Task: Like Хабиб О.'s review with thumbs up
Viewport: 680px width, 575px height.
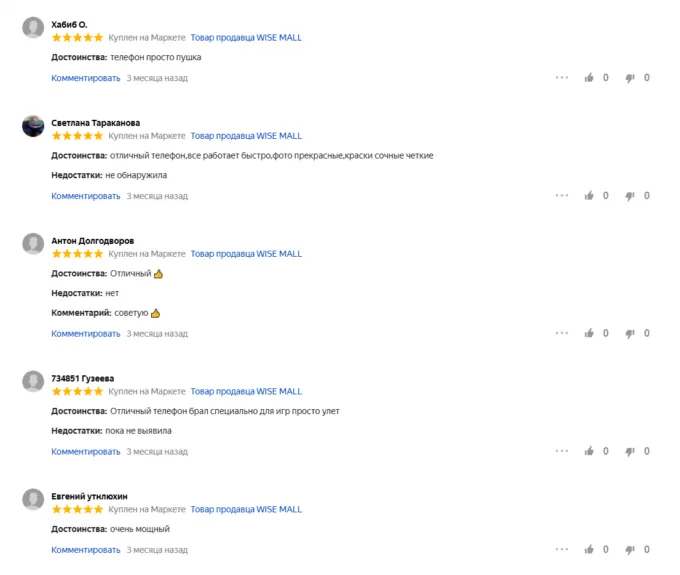Action: pyautogui.click(x=590, y=78)
